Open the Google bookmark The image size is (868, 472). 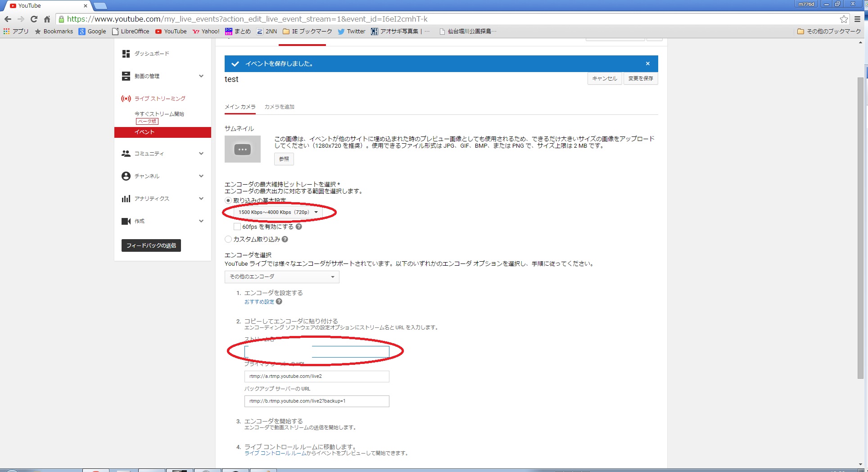coord(92,31)
